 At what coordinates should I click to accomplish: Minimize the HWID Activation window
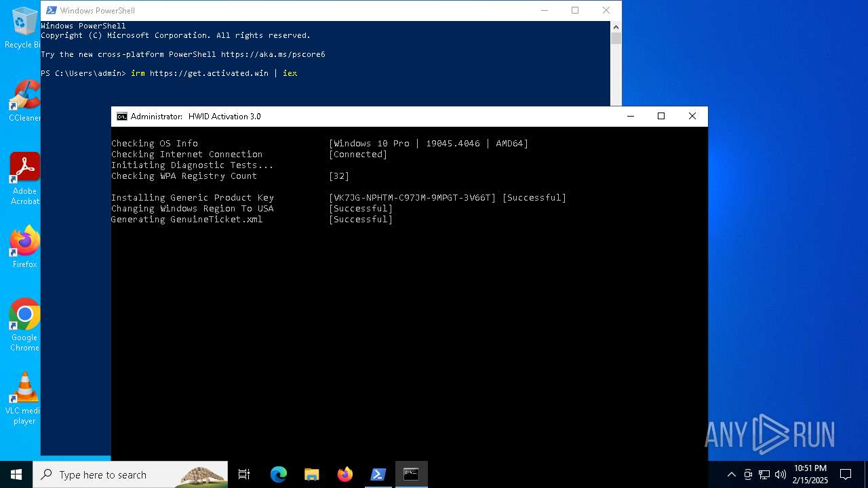(631, 117)
